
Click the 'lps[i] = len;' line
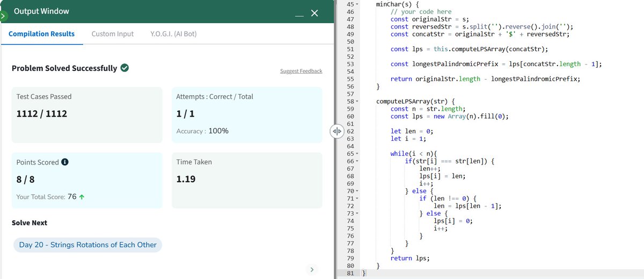[441, 176]
